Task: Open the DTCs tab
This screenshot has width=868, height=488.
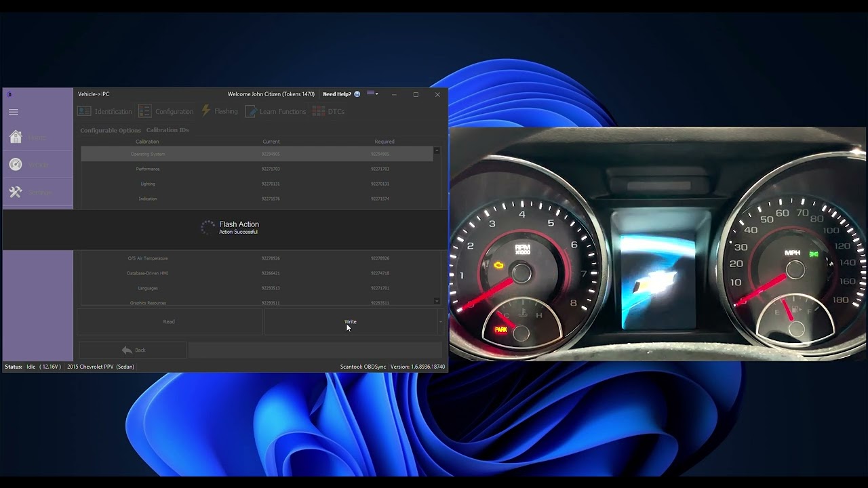Action: point(329,111)
